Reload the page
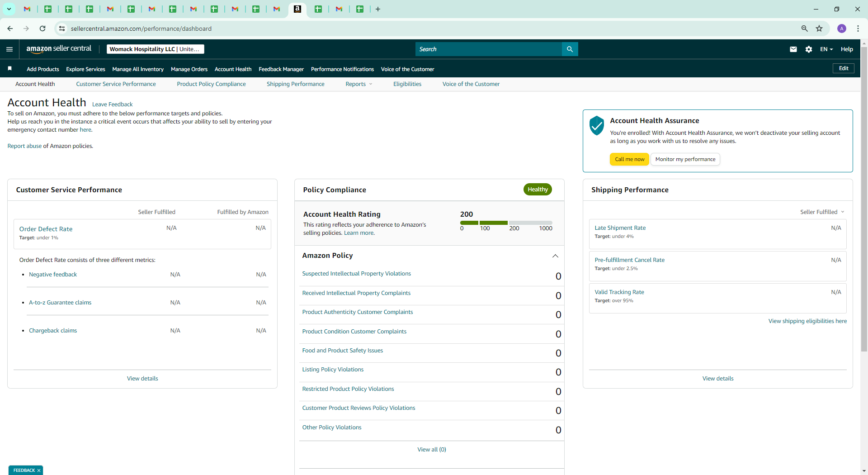The height and width of the screenshot is (475, 868). tap(42, 28)
